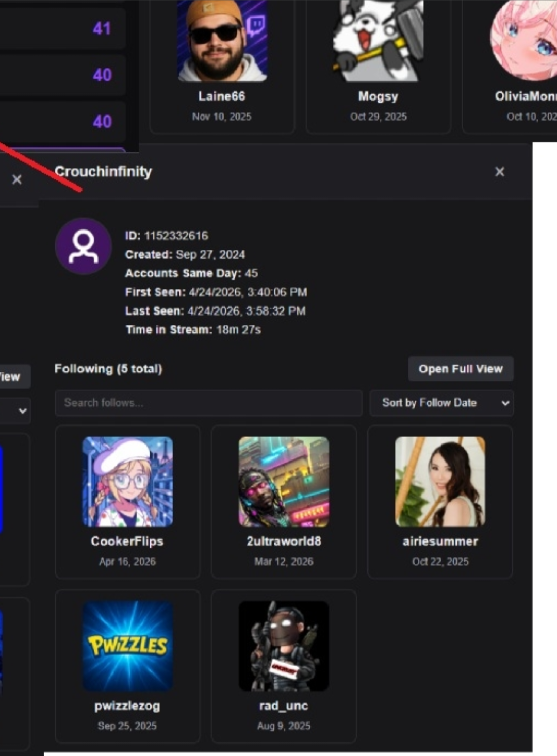
Task: Open Full View of following list
Action: coord(461,369)
